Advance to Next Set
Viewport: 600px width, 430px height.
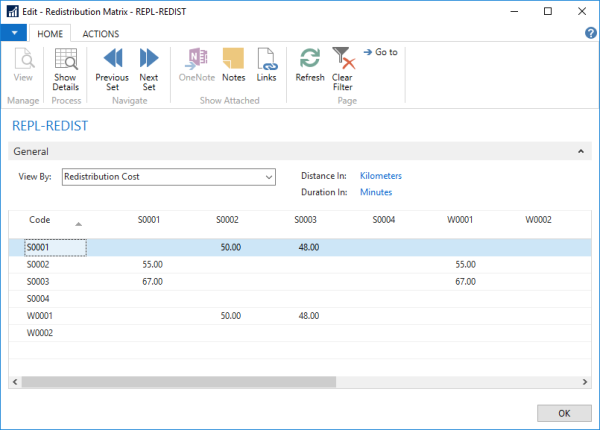point(149,68)
